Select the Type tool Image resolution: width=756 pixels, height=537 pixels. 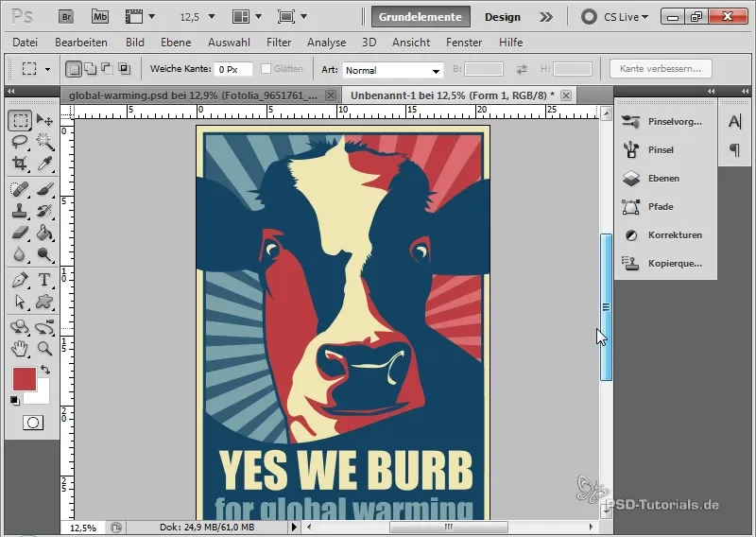coord(44,279)
